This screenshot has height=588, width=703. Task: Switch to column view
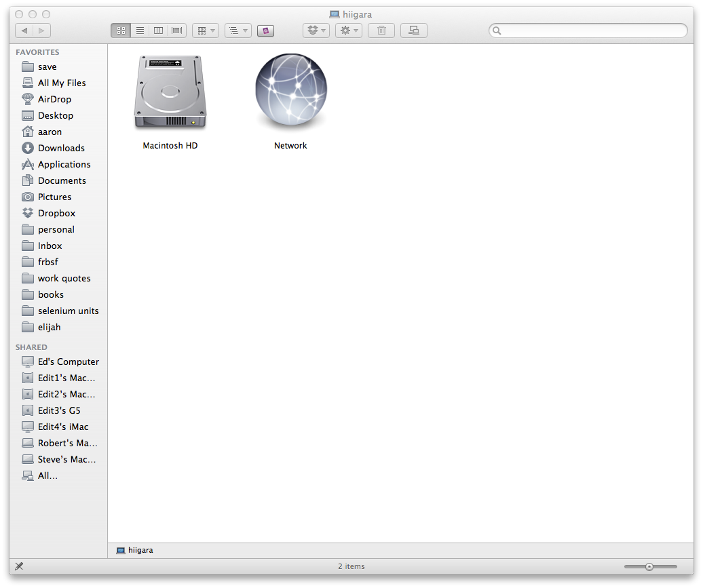coord(158,31)
